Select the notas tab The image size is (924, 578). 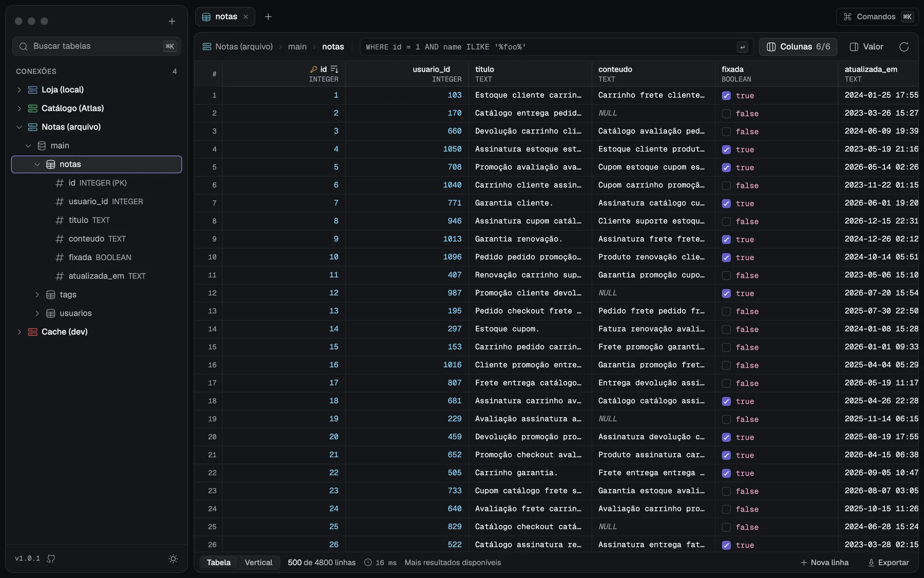(x=225, y=17)
